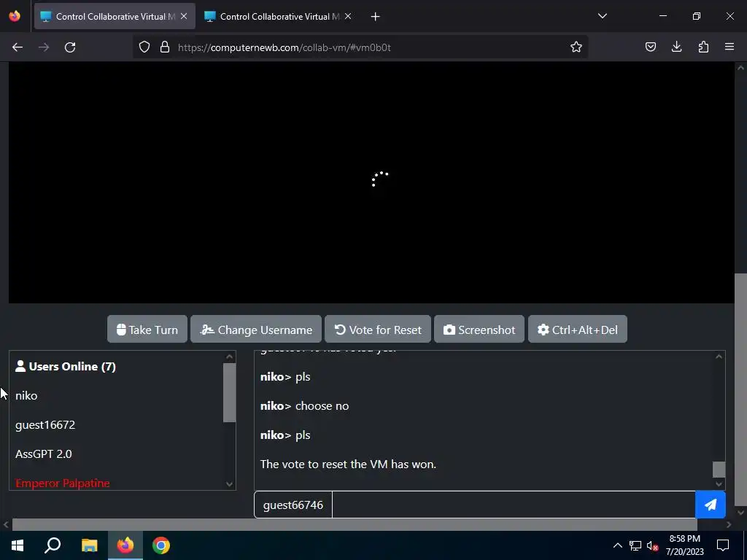747x560 pixels.
Task: Click the VM display screen area
Action: point(371,182)
